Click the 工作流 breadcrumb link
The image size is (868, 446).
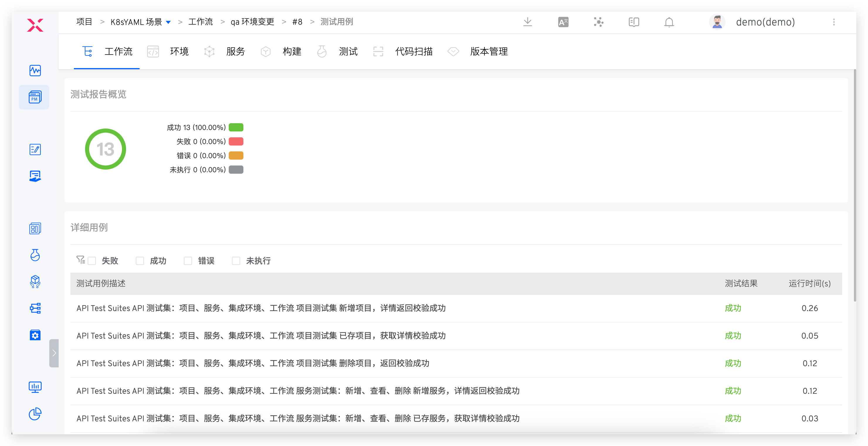coord(201,22)
